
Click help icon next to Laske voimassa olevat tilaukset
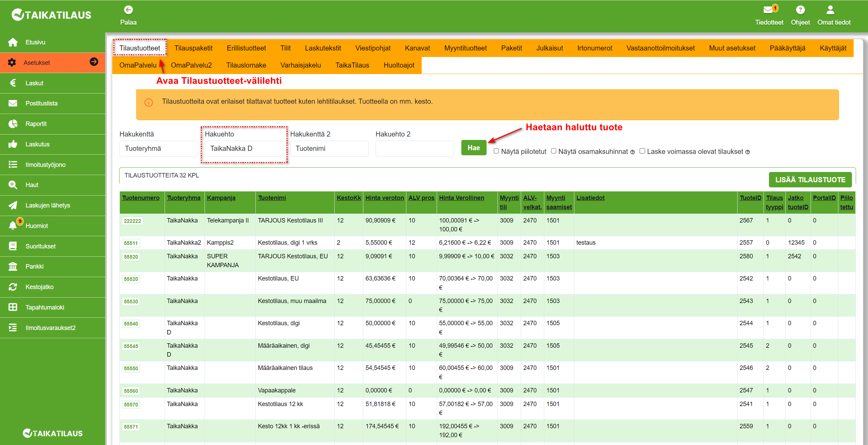pyautogui.click(x=747, y=152)
